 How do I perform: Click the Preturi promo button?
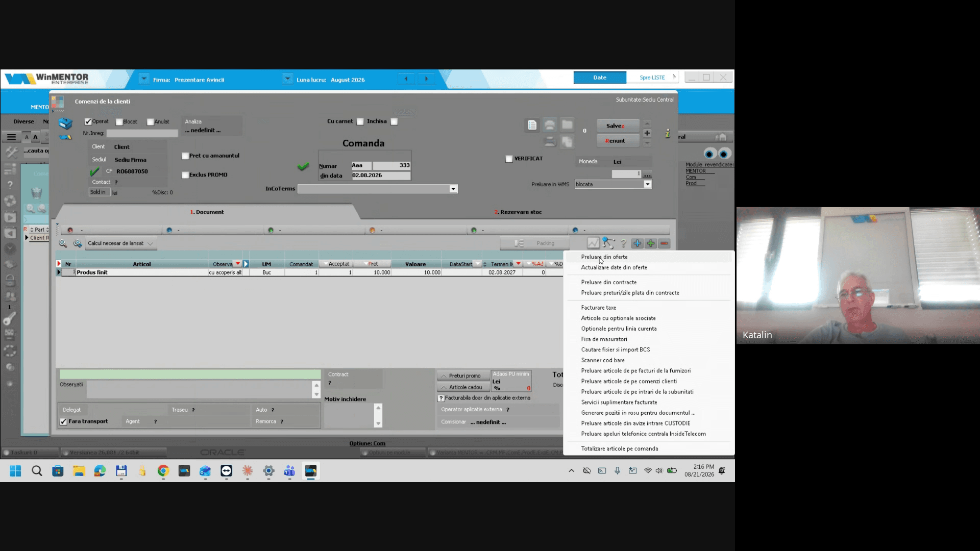tap(463, 375)
